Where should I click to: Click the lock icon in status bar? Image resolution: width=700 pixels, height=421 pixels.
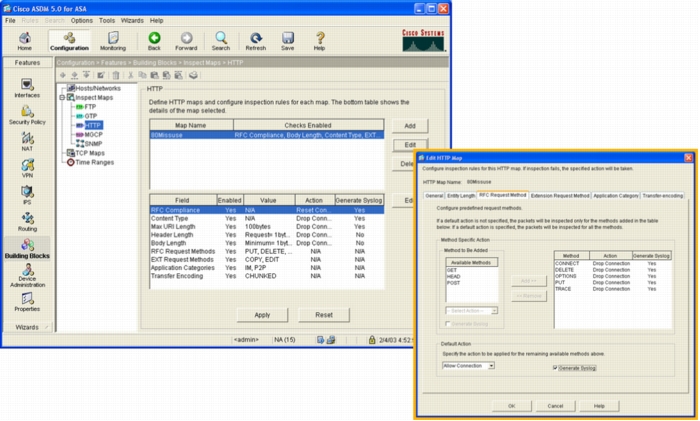coord(372,340)
